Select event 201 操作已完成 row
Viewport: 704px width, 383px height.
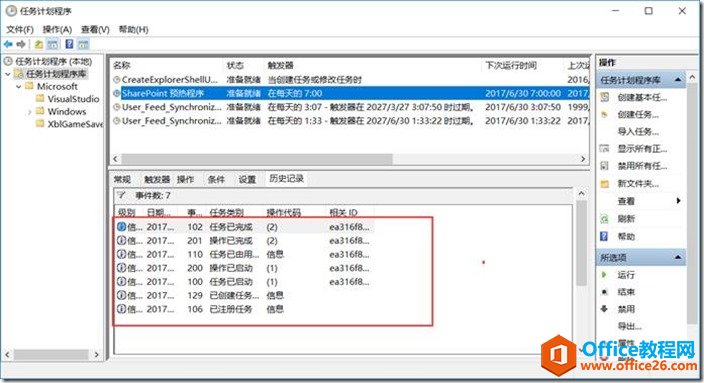point(245,241)
